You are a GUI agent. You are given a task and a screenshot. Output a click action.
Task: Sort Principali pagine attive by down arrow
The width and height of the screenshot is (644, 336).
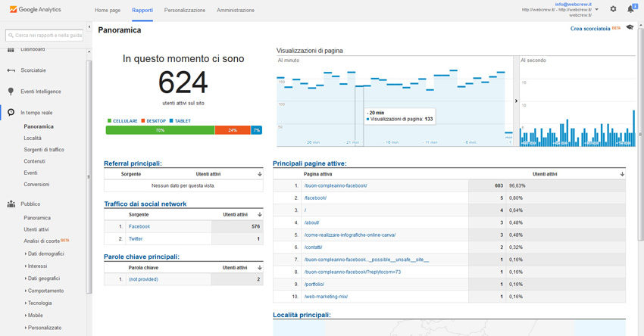(622, 174)
